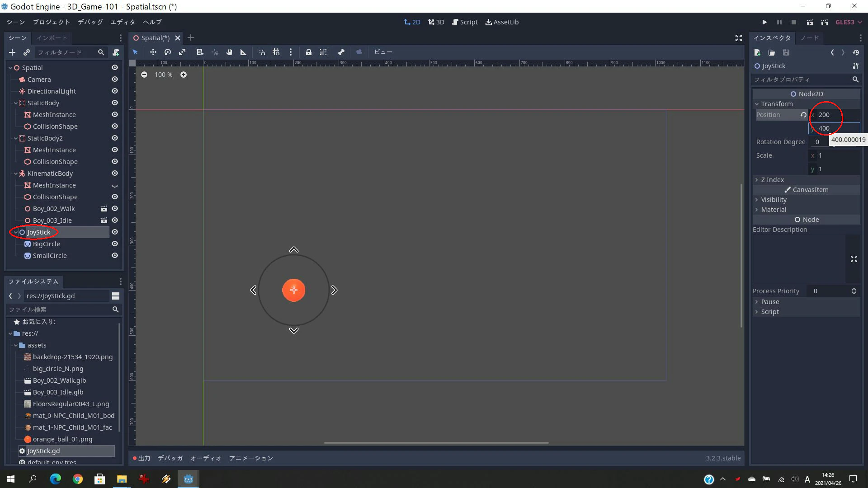Instance a child scene with link icon
The height and width of the screenshot is (488, 868).
[27, 52]
